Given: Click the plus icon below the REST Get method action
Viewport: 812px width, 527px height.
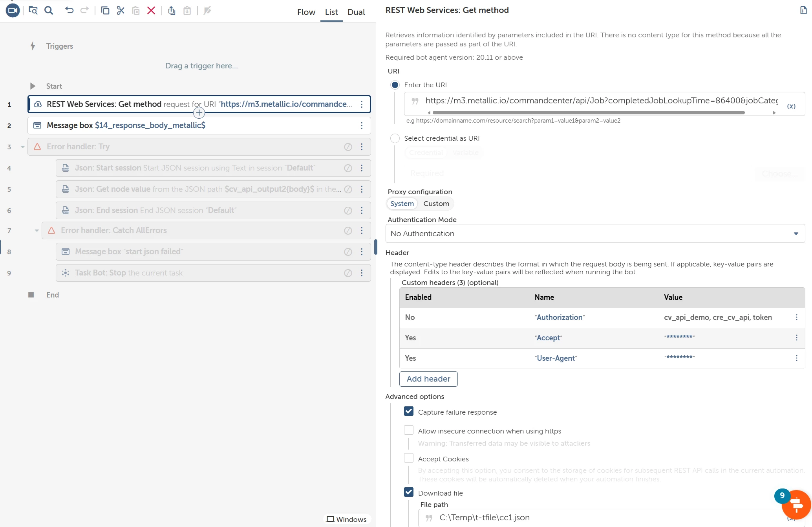Looking at the screenshot, I should click(199, 113).
